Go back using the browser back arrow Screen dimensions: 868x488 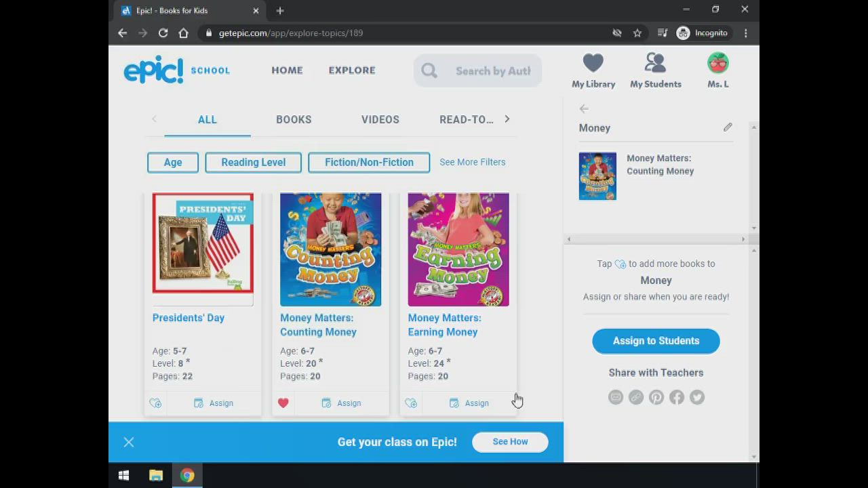(x=122, y=33)
